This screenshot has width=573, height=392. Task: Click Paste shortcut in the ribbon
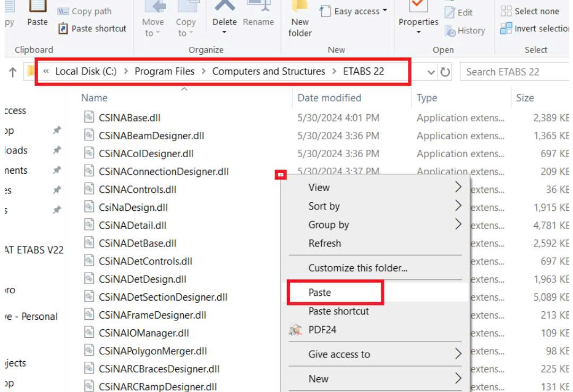click(x=92, y=29)
